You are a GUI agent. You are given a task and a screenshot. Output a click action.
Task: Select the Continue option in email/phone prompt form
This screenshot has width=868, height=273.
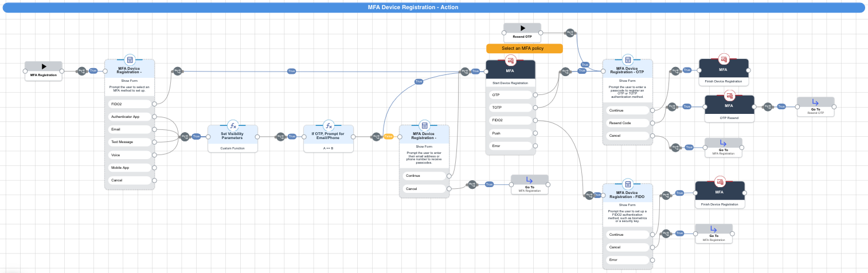pos(424,176)
